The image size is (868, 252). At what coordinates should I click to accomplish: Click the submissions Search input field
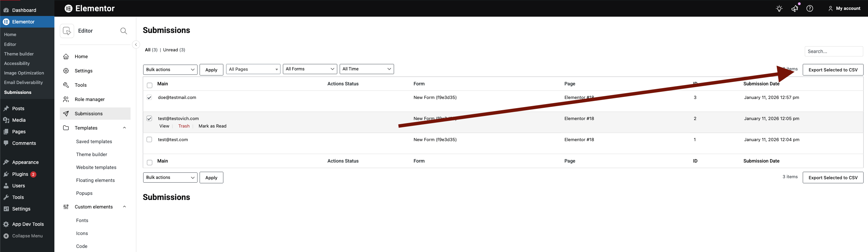click(833, 51)
